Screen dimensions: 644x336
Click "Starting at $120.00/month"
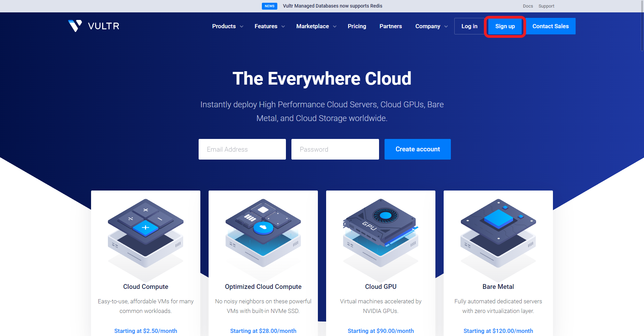(x=498, y=331)
